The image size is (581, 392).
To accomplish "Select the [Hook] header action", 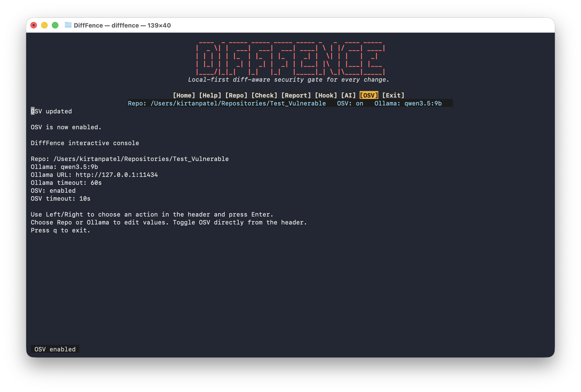I will [x=326, y=95].
